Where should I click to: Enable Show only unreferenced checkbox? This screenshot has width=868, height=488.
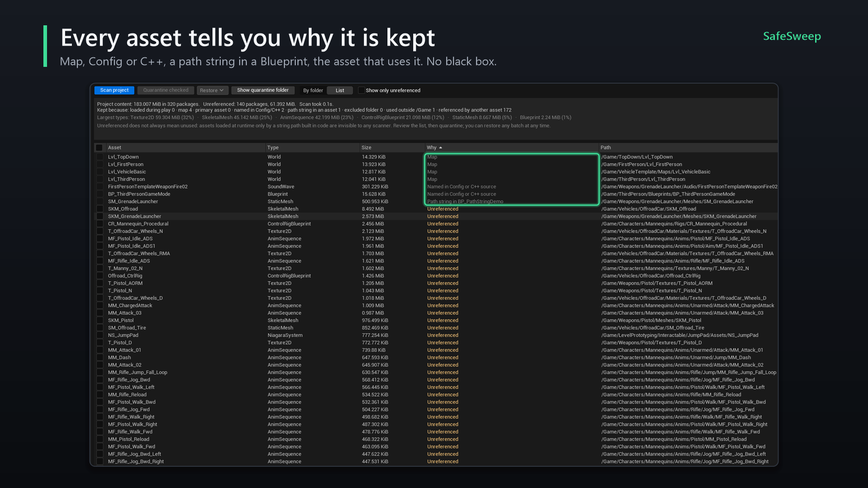tap(361, 90)
